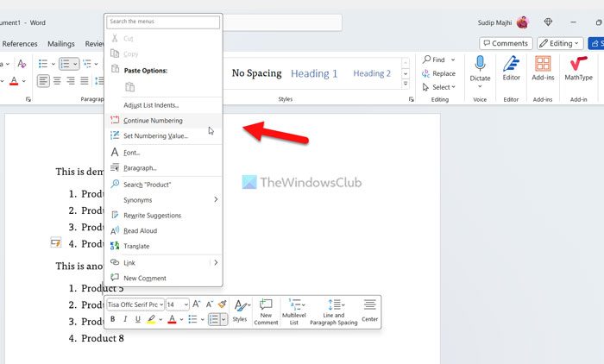Click the ribbon bullets list icon

pos(43,64)
